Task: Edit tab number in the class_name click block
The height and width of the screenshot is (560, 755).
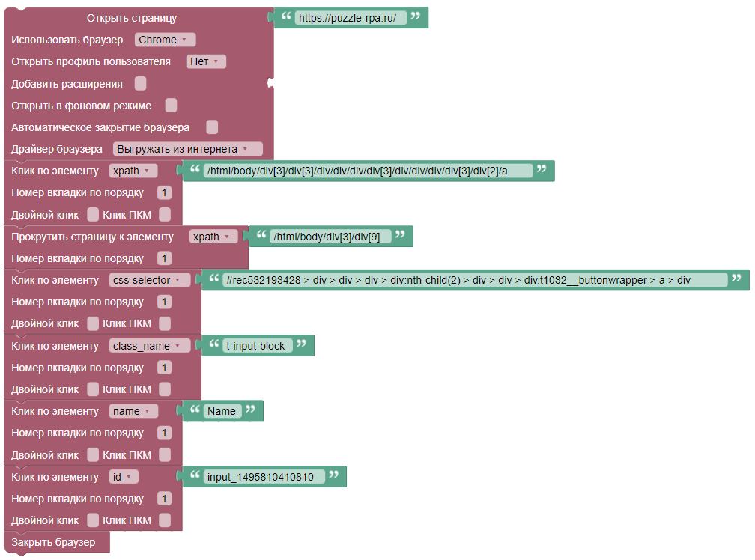Action: [164, 368]
